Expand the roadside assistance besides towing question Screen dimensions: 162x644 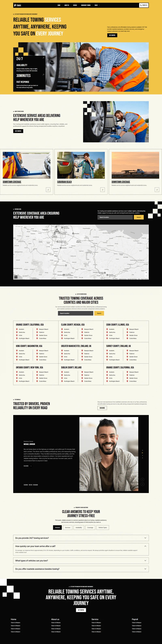(81, 569)
